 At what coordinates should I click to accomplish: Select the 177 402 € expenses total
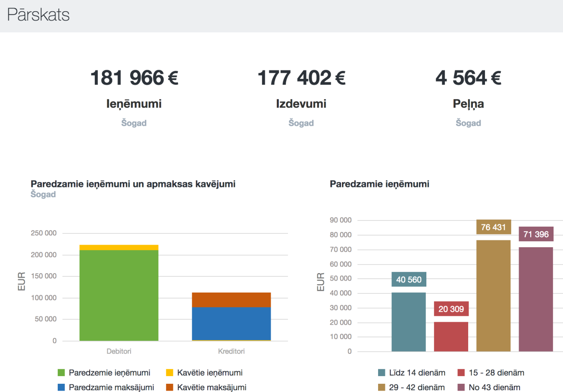pyautogui.click(x=301, y=78)
